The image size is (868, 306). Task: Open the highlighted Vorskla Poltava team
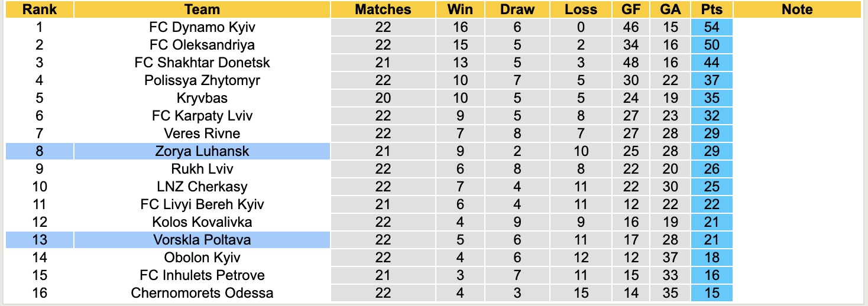click(202, 240)
